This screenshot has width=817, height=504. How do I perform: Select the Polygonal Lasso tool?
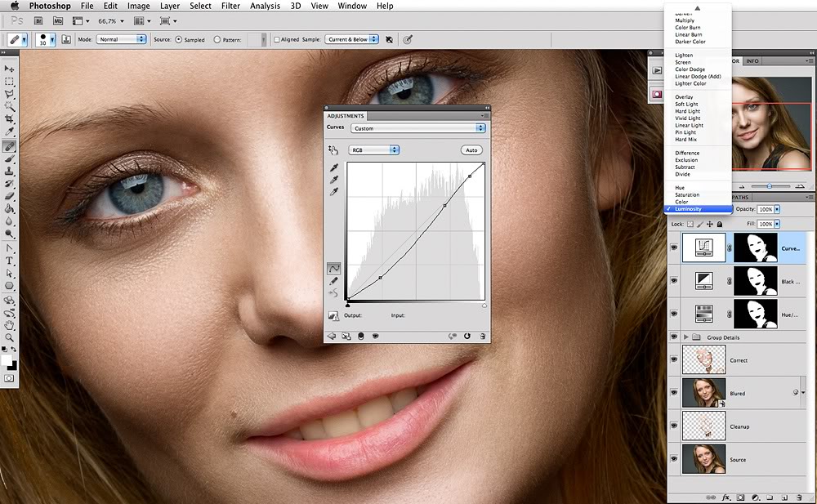[x=9, y=94]
